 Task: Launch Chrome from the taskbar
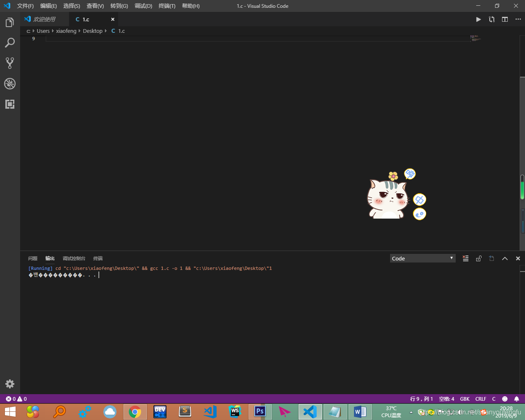(135, 411)
